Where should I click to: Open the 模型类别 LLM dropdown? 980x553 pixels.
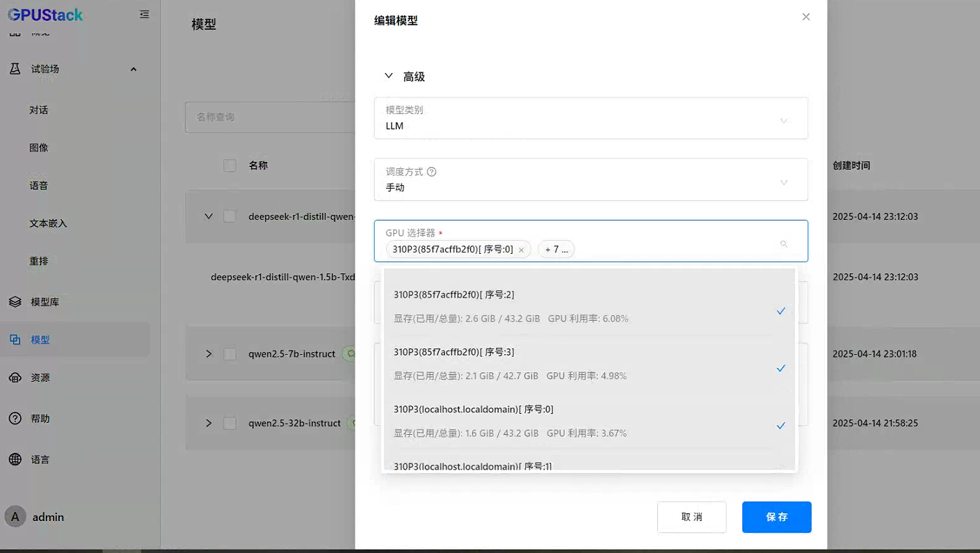tap(591, 118)
